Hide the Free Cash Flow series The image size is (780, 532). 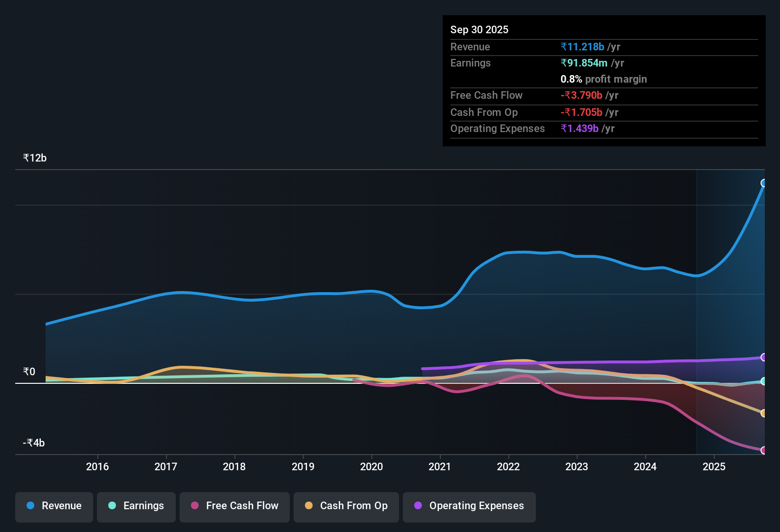(x=235, y=506)
